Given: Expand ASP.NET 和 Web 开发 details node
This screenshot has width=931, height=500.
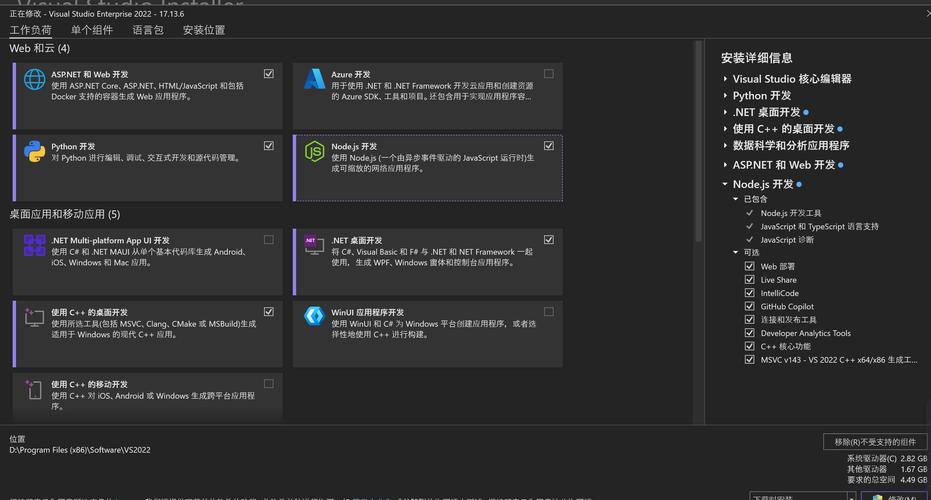Looking at the screenshot, I should coord(726,164).
